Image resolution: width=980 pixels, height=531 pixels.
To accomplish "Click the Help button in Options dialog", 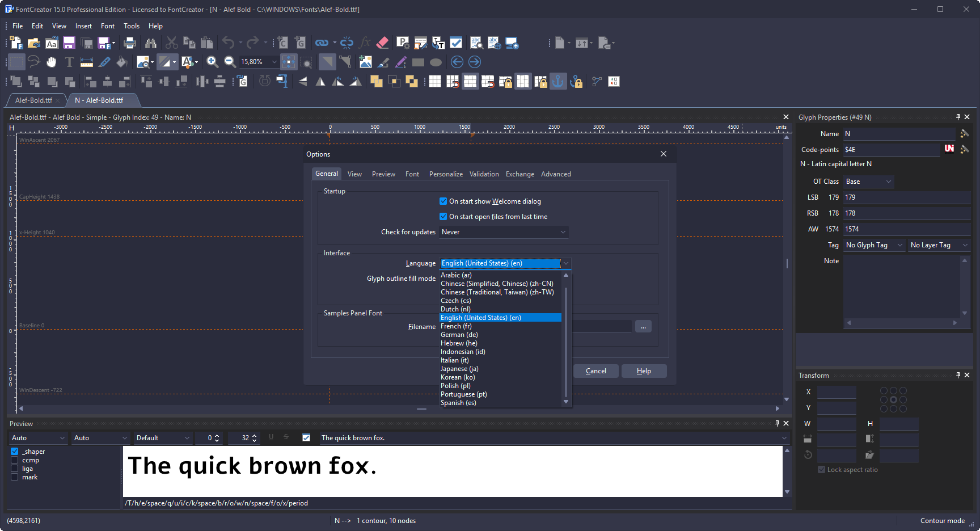I will [644, 371].
